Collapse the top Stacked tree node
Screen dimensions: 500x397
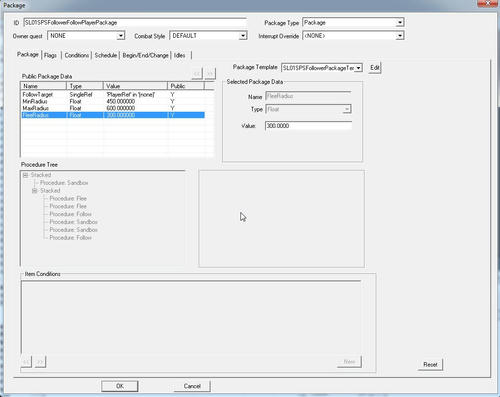[x=26, y=175]
